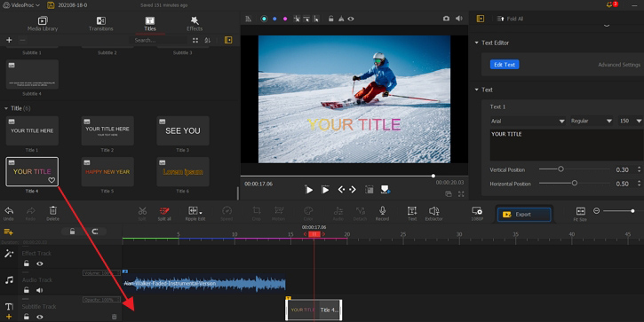Click the Fit Size icon

[580, 211]
